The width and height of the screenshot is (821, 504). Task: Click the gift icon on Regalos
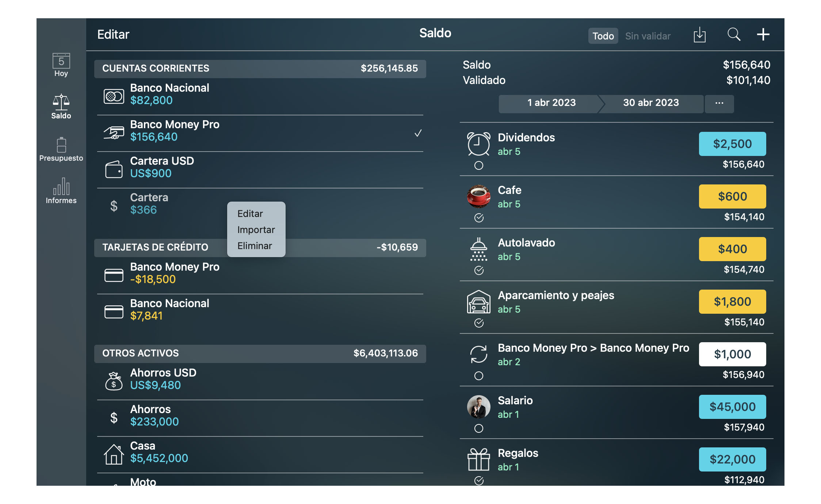tap(479, 460)
